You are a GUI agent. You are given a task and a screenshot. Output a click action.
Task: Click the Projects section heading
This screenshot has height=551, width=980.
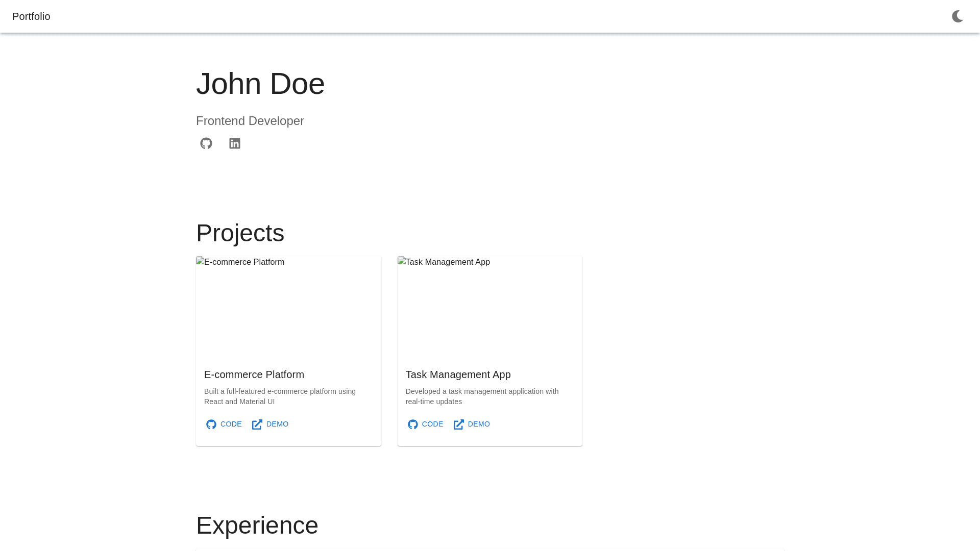coord(240,233)
